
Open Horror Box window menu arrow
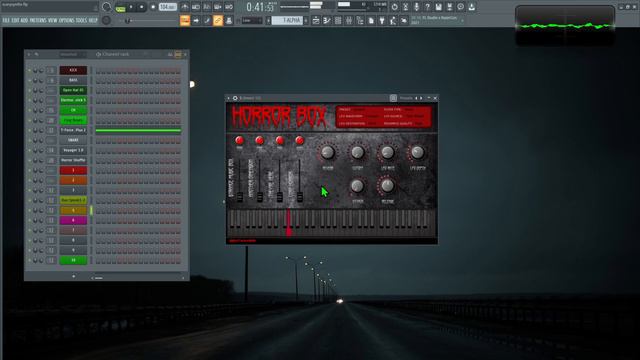pyautogui.click(x=229, y=98)
